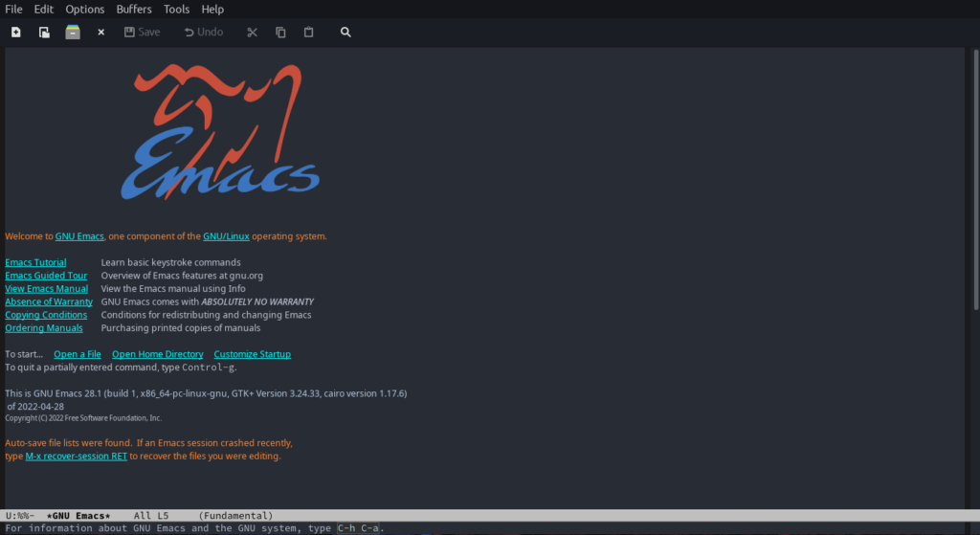
Task: Open the File menu
Action: click(13, 10)
